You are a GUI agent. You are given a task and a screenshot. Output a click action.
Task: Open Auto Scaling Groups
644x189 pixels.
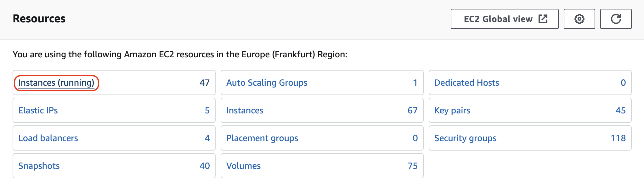coord(267,83)
